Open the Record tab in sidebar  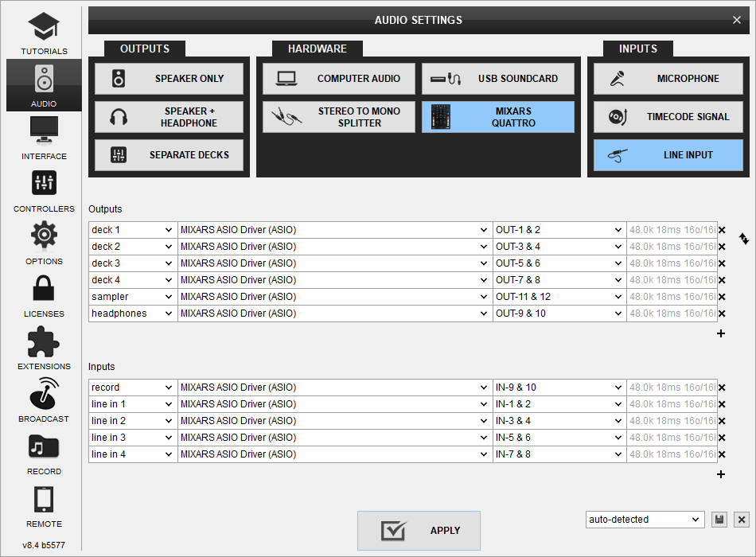click(44, 452)
